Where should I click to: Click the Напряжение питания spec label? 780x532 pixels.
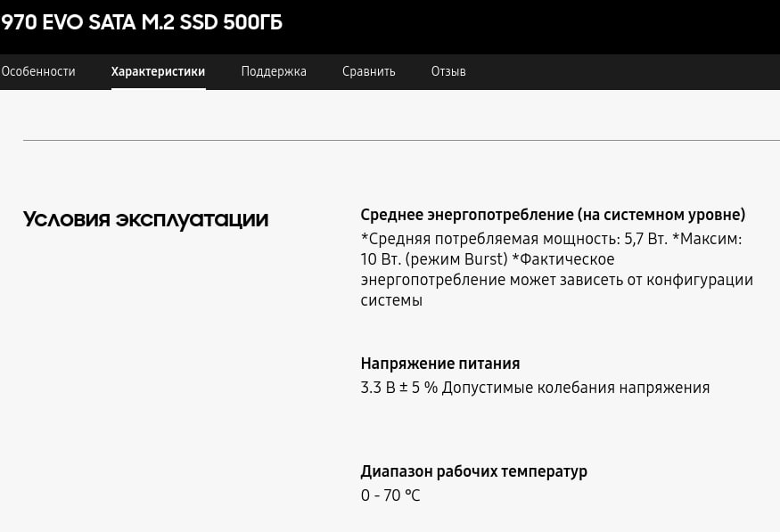coord(440,364)
